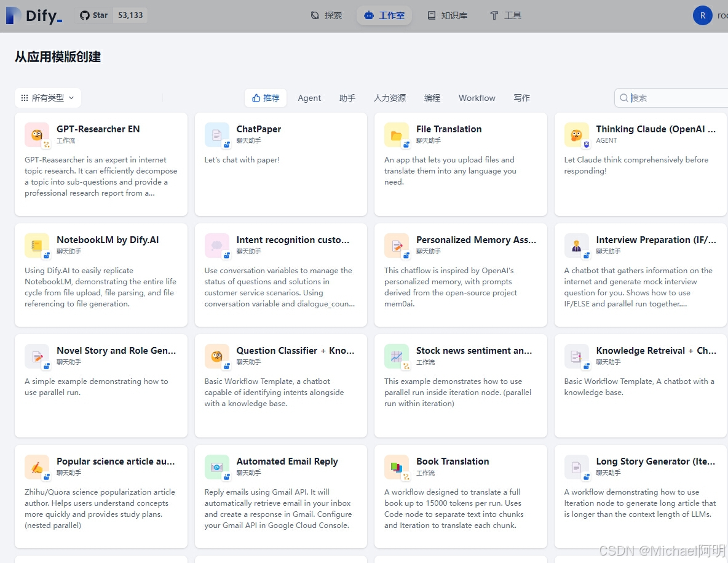This screenshot has width=728, height=563.
Task: Click the 工作流 label under Book Translation
Action: (x=425, y=473)
